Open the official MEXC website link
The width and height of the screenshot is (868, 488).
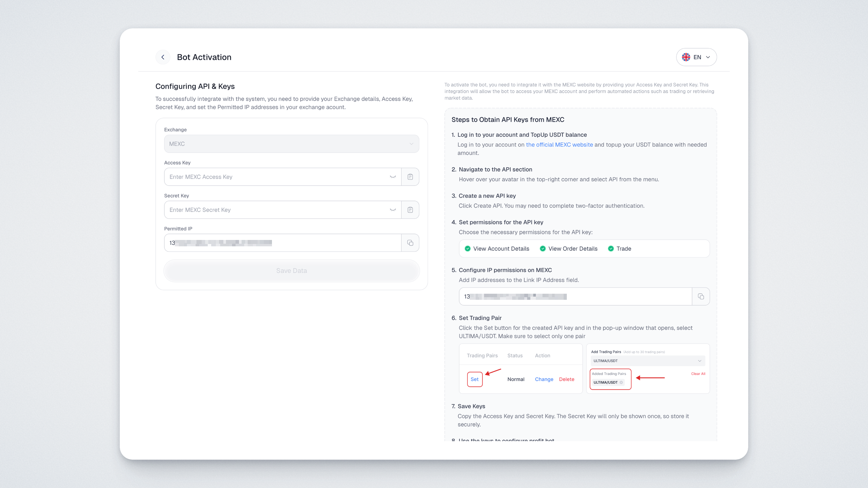point(559,145)
